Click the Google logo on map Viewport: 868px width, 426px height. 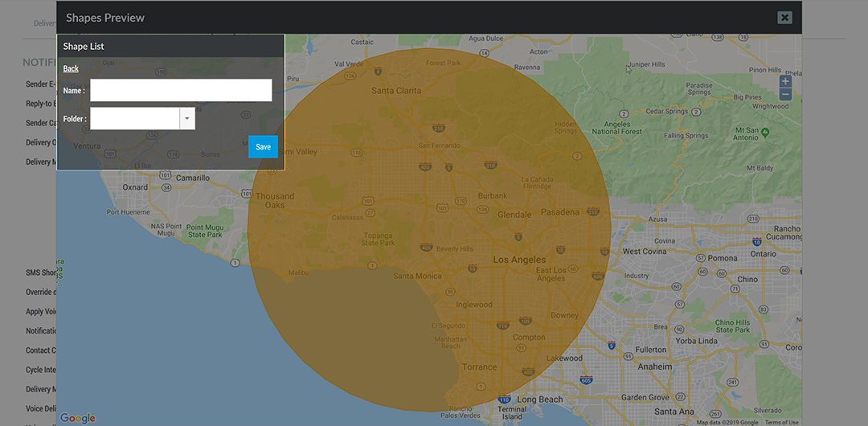(77, 418)
